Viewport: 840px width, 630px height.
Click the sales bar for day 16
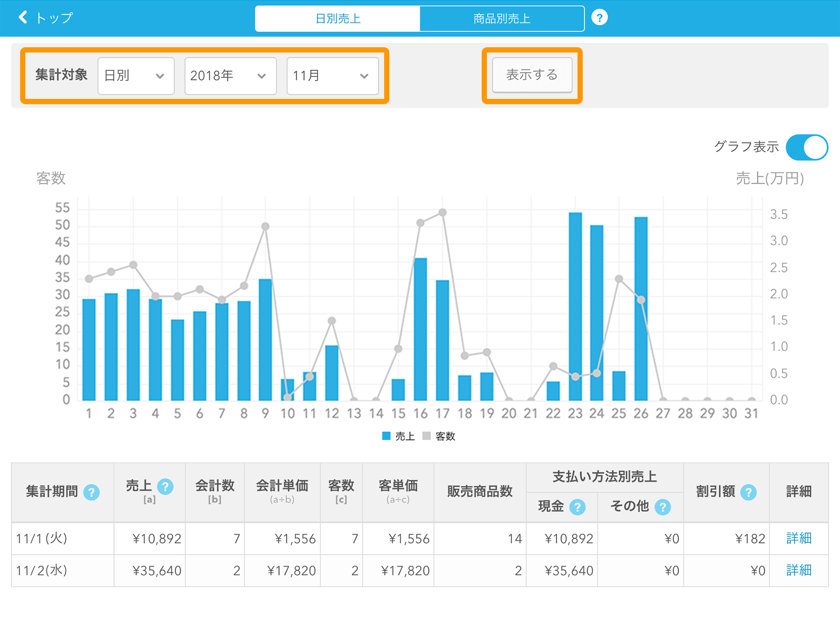tap(420, 329)
